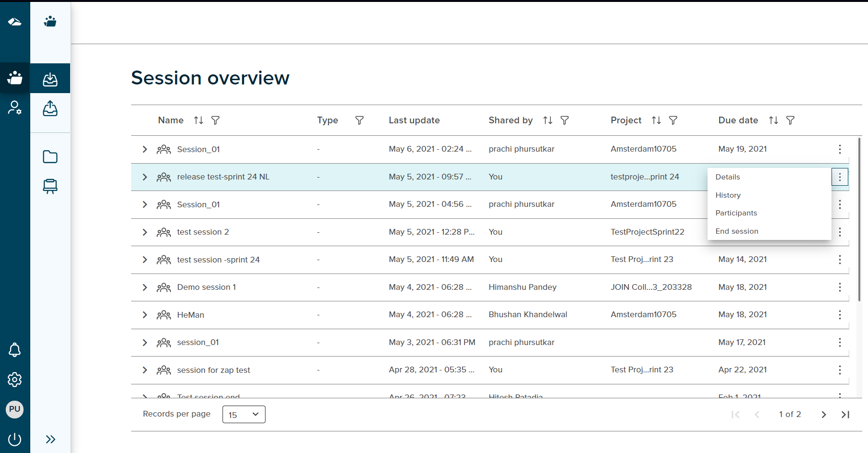Click the power/logout icon at bottom

click(x=15, y=439)
